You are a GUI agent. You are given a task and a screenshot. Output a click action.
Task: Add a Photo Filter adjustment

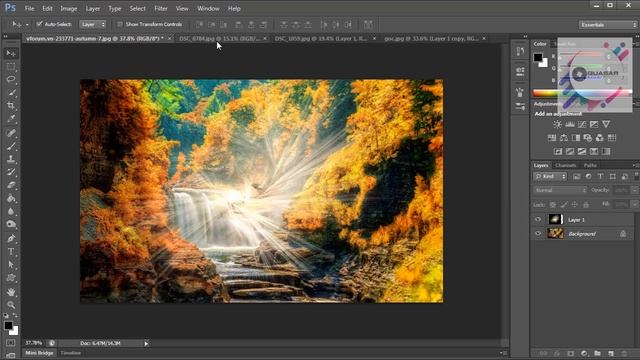(x=587, y=138)
